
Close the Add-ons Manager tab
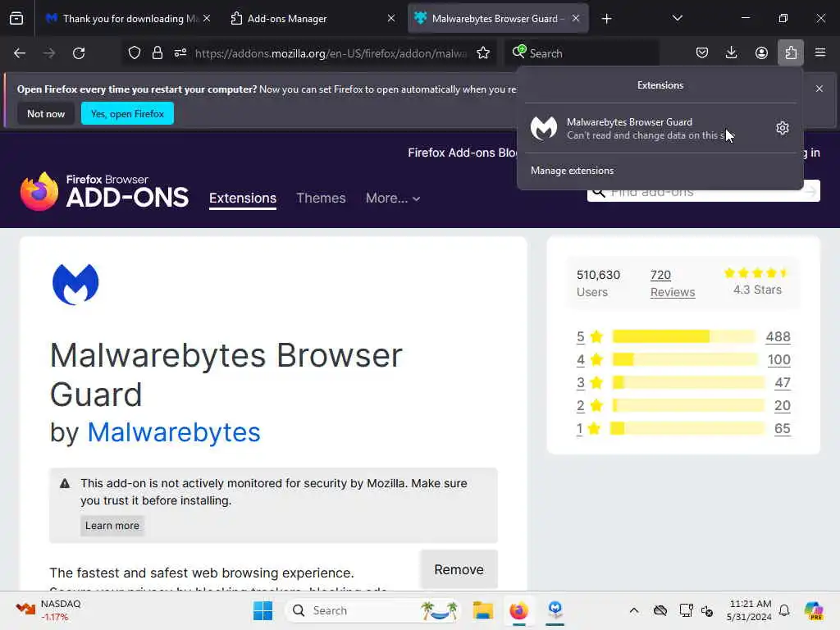391,19
